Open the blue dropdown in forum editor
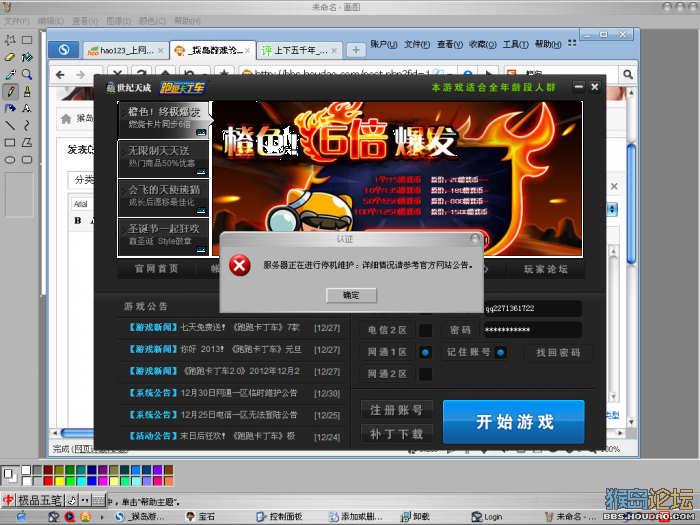The height and width of the screenshot is (525, 700). click(x=612, y=209)
